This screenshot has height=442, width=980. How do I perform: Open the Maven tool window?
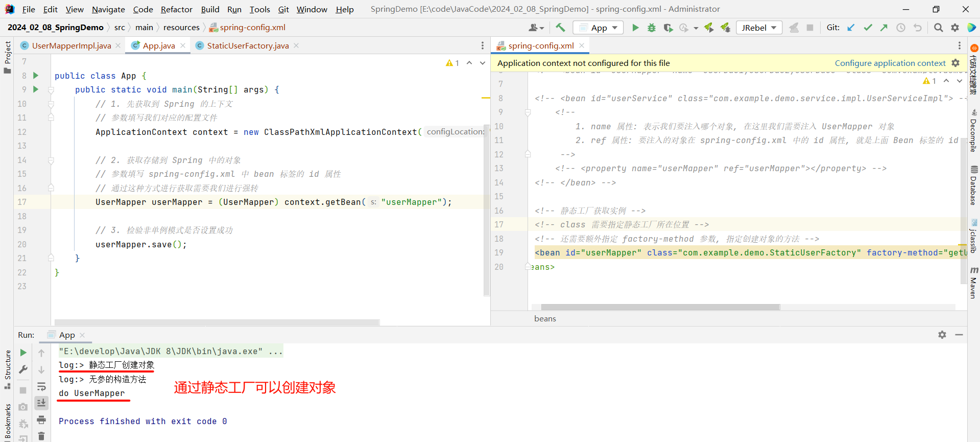(x=974, y=282)
